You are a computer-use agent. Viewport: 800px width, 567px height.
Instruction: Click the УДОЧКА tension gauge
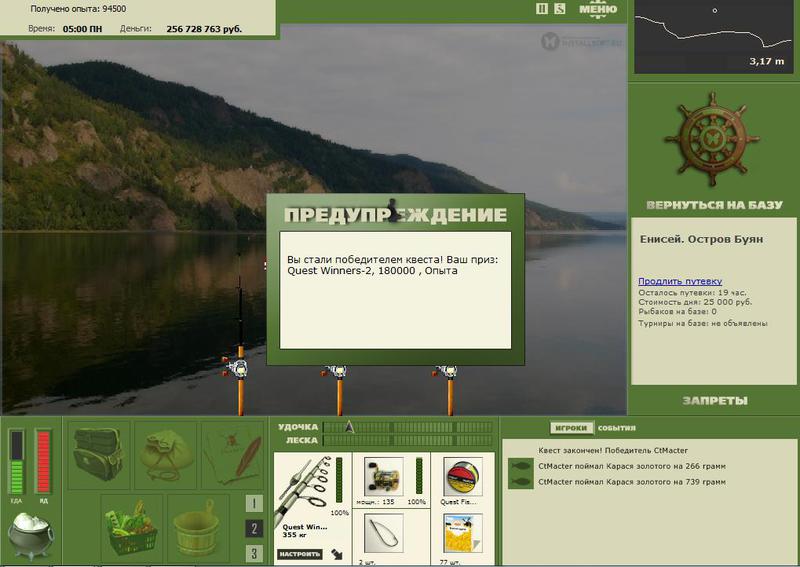coord(408,427)
